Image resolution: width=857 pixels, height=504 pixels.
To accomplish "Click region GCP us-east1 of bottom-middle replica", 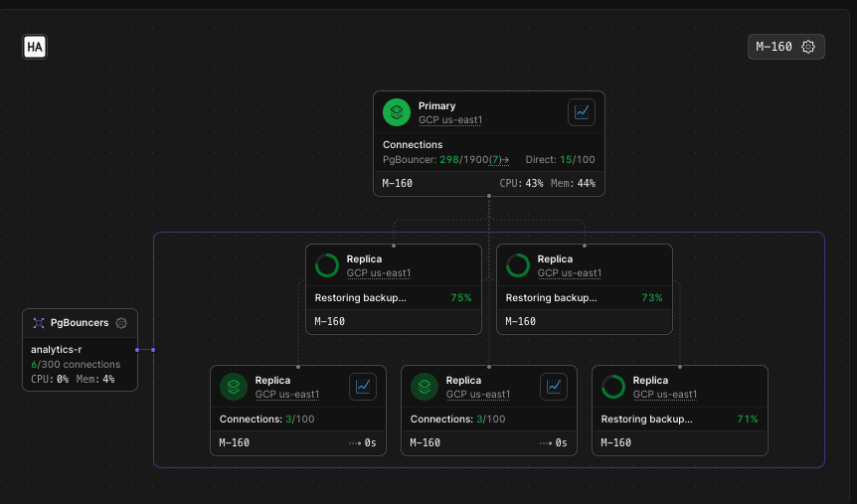I will (x=477, y=394).
